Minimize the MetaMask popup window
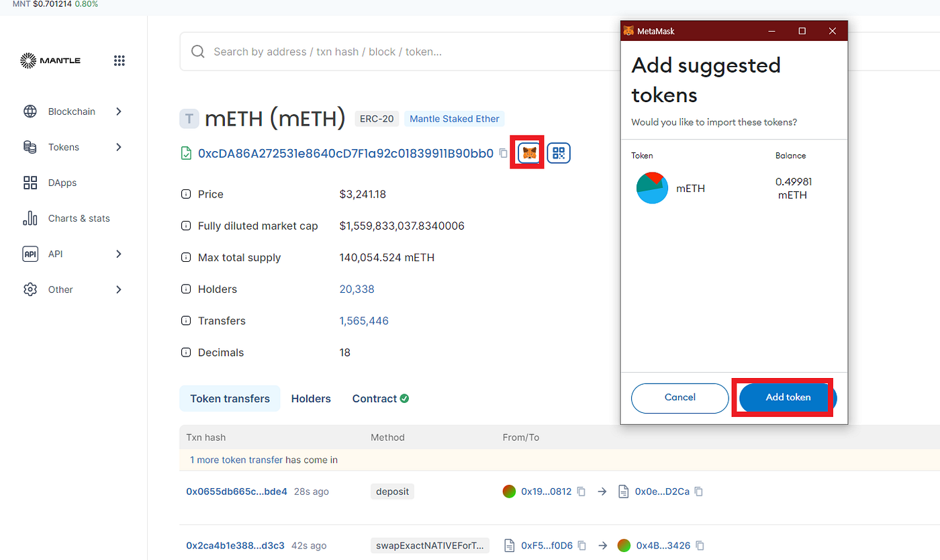Screen dimensions: 940x560 click(x=771, y=31)
